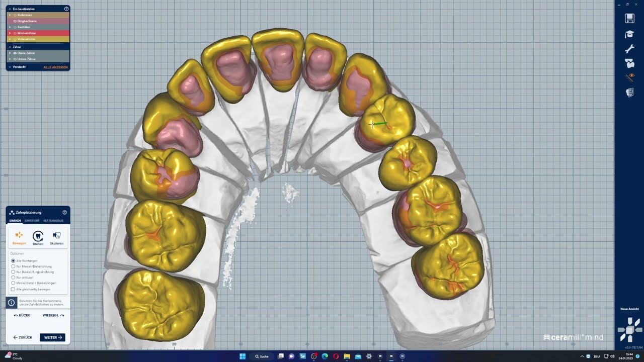Open Task View in taskbar
The height and width of the screenshot is (362, 644).
coord(281,356)
